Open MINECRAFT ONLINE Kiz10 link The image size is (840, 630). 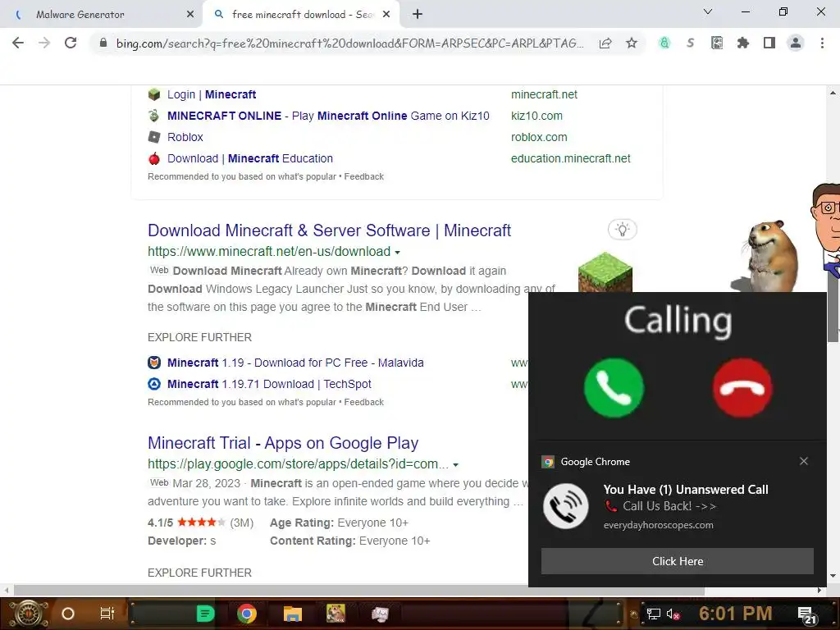click(328, 116)
